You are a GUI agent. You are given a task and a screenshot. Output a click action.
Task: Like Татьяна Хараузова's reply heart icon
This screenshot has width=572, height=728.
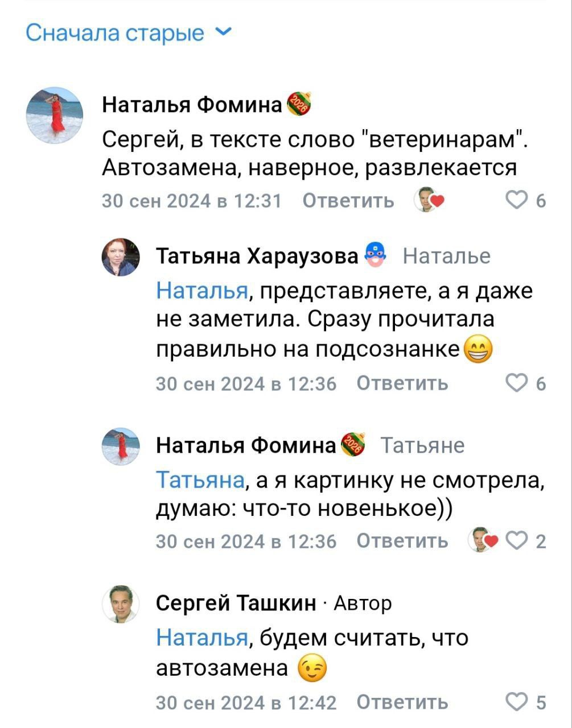click(x=516, y=384)
